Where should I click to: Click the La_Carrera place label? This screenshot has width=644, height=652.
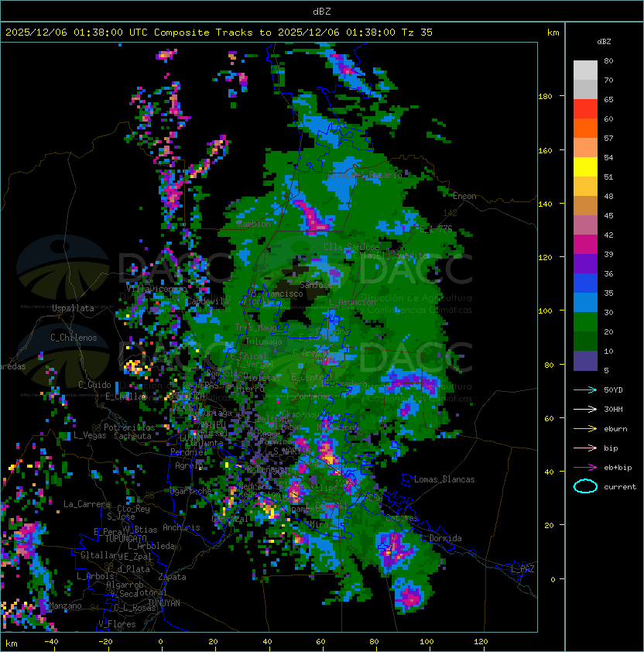pos(87,504)
